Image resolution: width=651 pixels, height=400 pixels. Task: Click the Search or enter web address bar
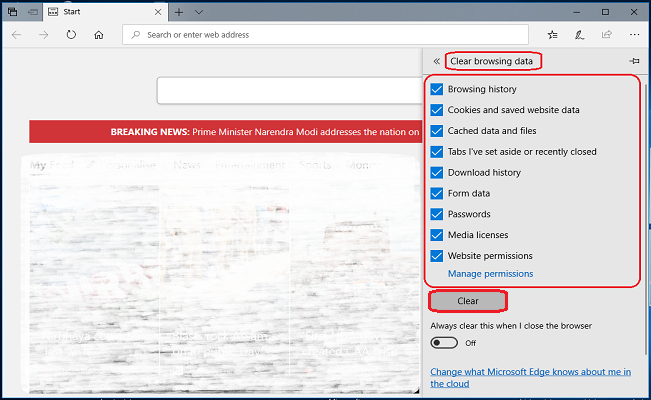[x=325, y=35]
